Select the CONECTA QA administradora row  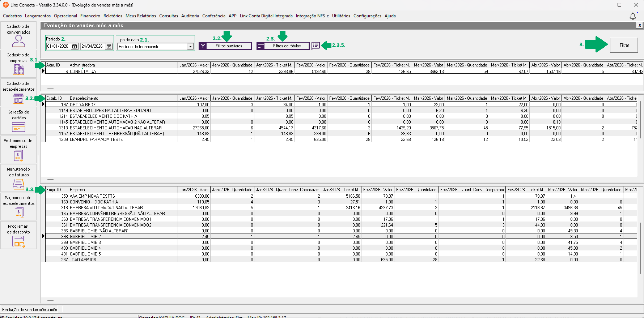click(344, 72)
